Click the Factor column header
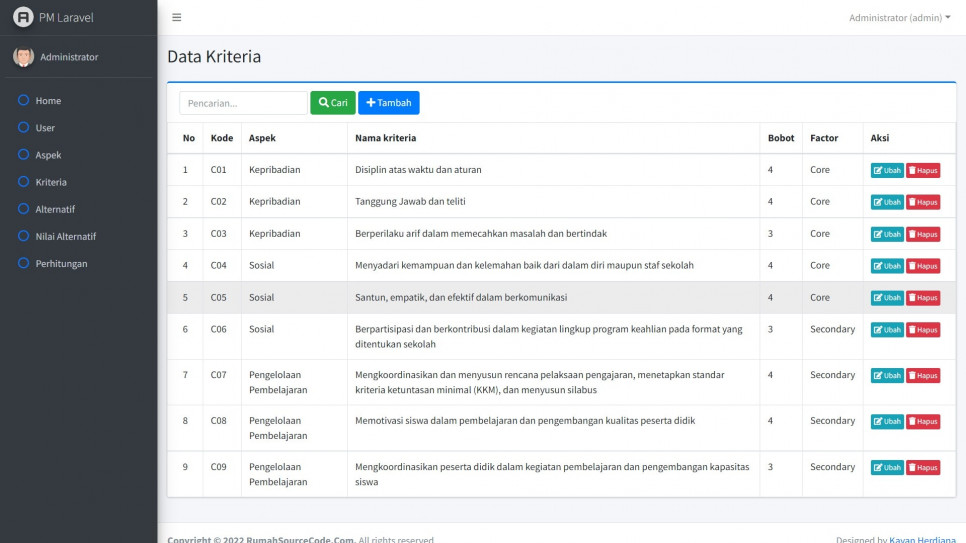This screenshot has width=966, height=543. click(x=824, y=138)
